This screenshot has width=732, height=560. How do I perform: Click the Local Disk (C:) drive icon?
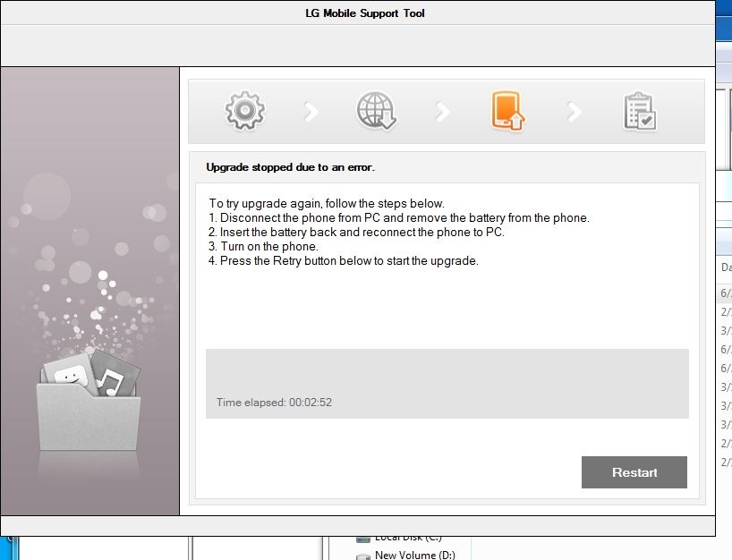pos(363,539)
